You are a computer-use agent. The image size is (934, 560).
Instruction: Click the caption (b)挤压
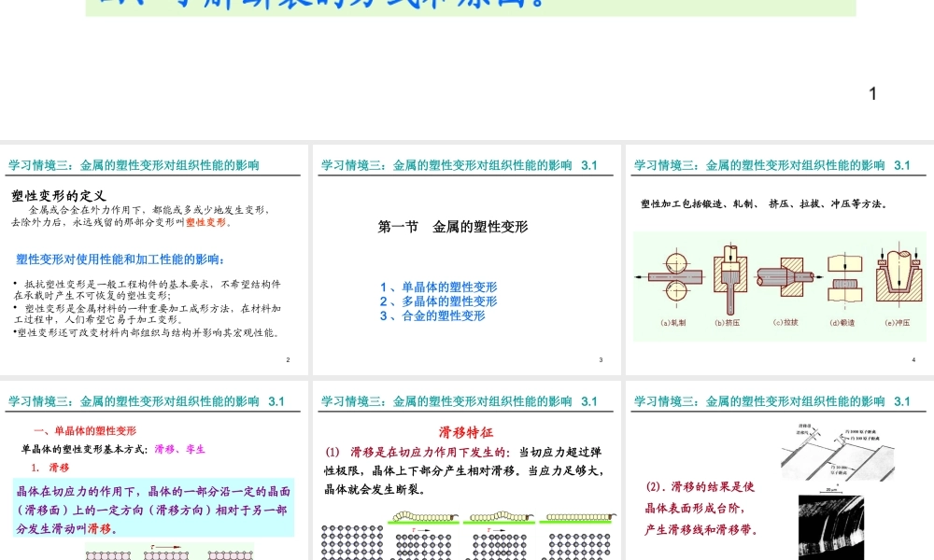point(728,323)
